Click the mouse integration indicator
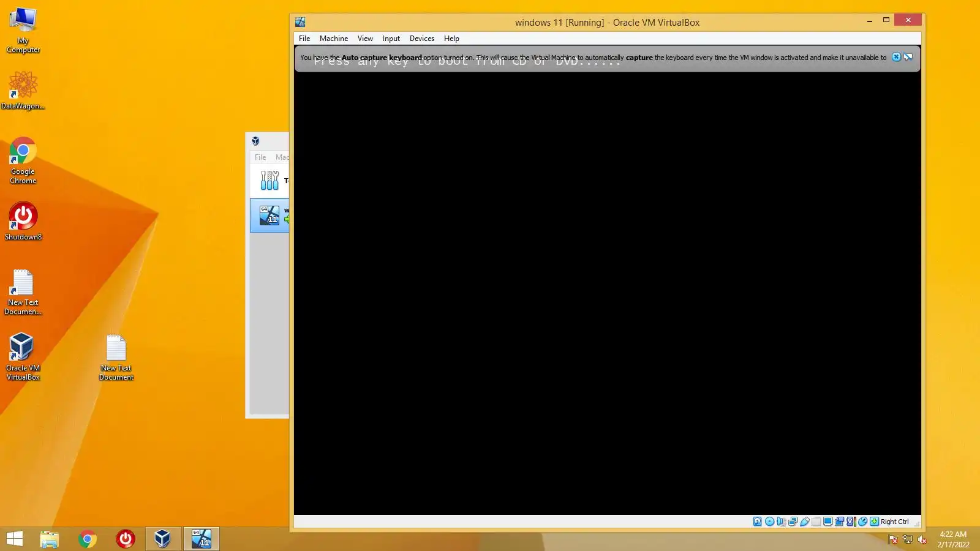This screenshot has height=551, width=980. (x=862, y=522)
